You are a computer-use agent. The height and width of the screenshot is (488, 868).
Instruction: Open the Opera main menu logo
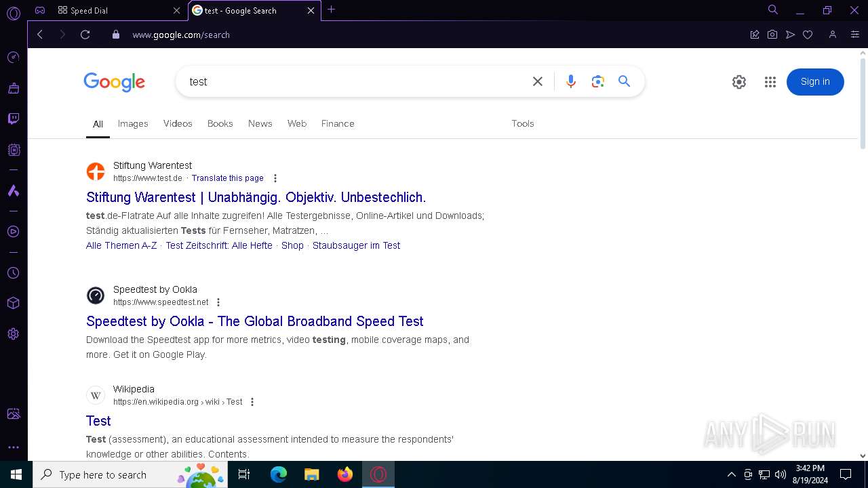point(13,12)
